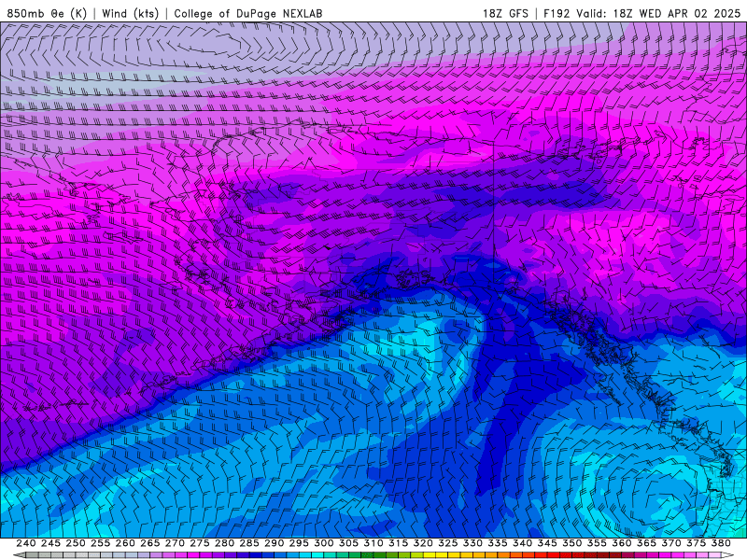The width and height of the screenshot is (747, 560).
Task: Select the 320 value on the color scale
Action: click(423, 543)
